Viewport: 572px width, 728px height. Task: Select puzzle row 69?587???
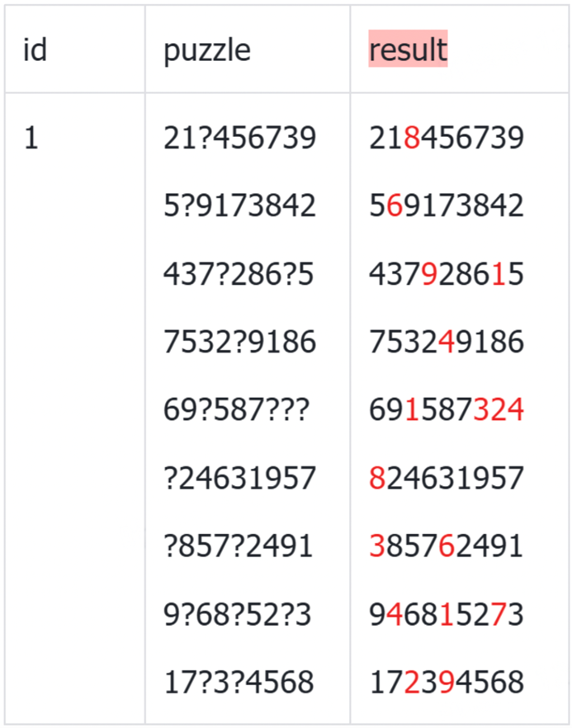click(235, 410)
